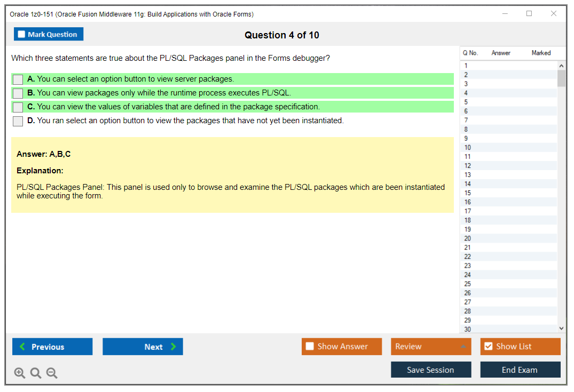
Task: Click the zoom in magnifier icon
Action: pyautogui.click(x=20, y=373)
